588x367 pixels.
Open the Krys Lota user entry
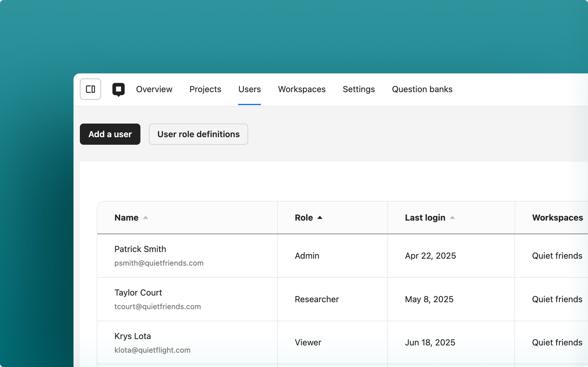click(x=133, y=336)
